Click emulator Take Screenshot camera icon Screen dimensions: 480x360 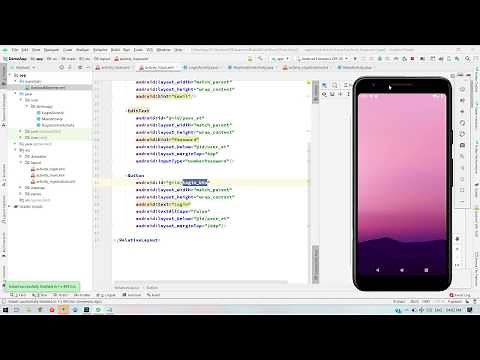(462, 145)
